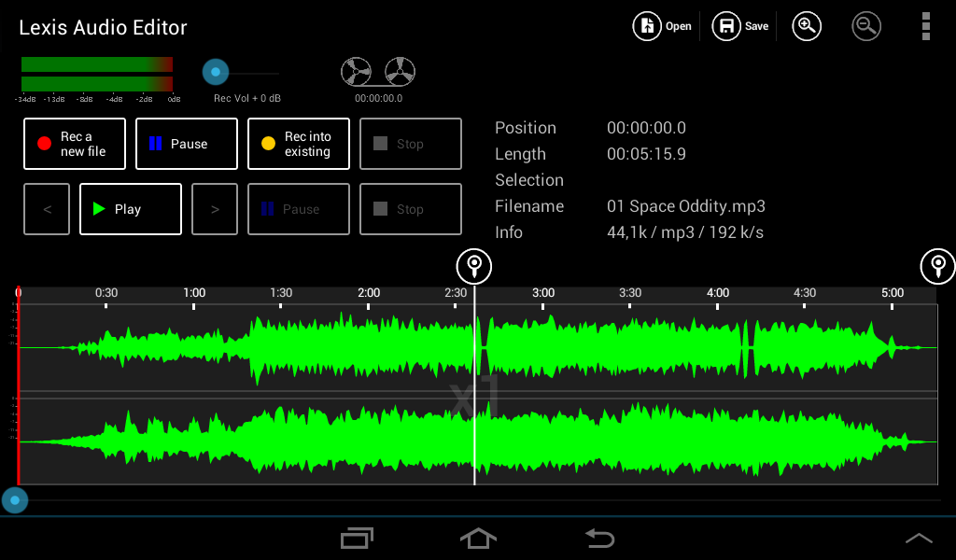Click the playback Pause button

tap(299, 209)
